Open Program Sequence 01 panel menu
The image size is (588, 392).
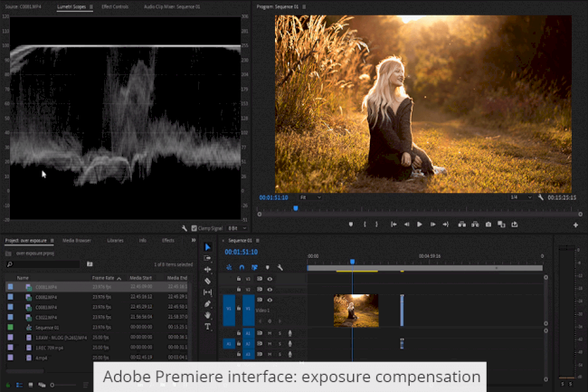click(x=304, y=6)
